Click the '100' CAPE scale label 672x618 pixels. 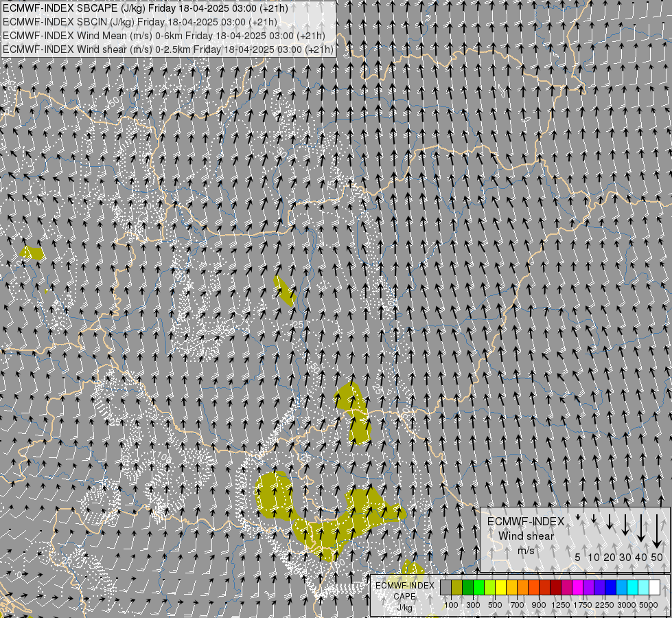(451, 605)
